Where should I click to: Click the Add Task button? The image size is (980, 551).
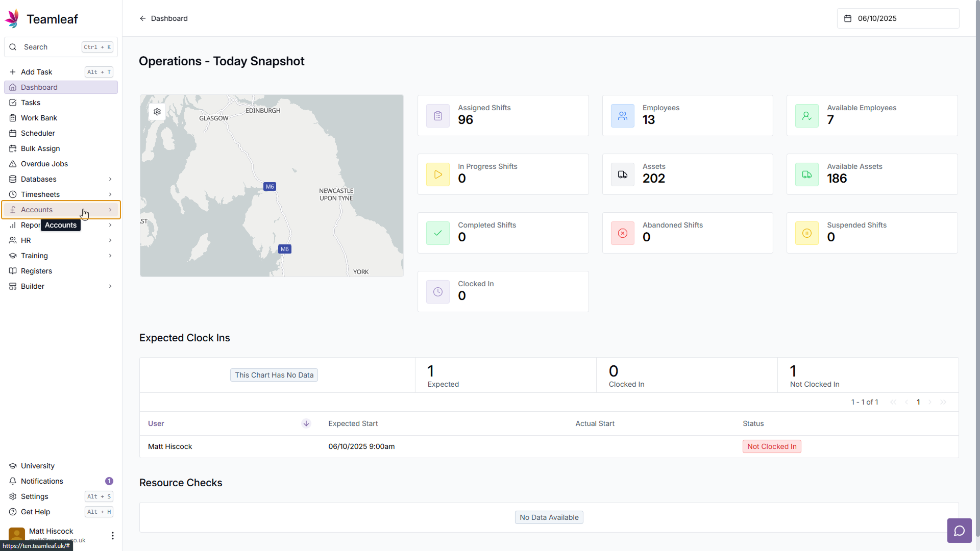click(36, 72)
